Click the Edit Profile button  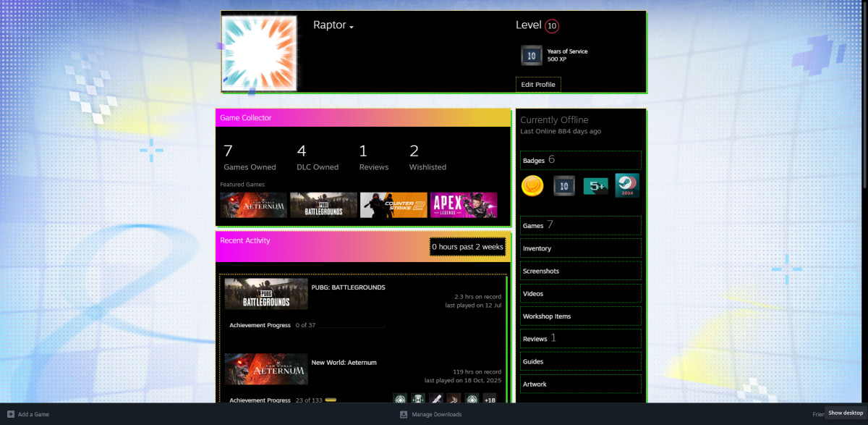[538, 85]
